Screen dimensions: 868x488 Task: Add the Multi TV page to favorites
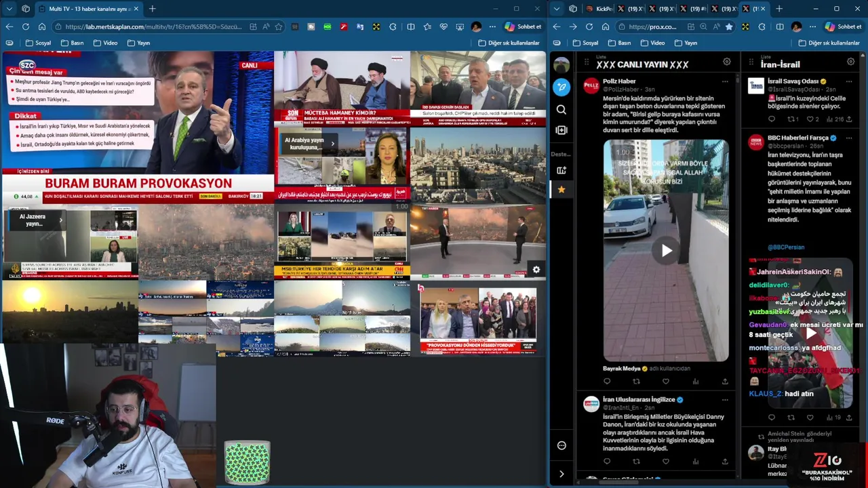(x=279, y=26)
